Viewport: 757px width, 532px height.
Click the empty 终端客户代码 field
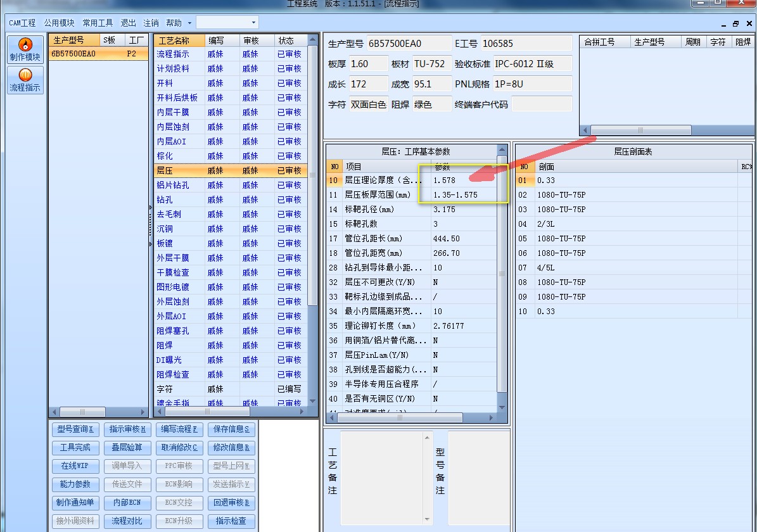coord(542,104)
